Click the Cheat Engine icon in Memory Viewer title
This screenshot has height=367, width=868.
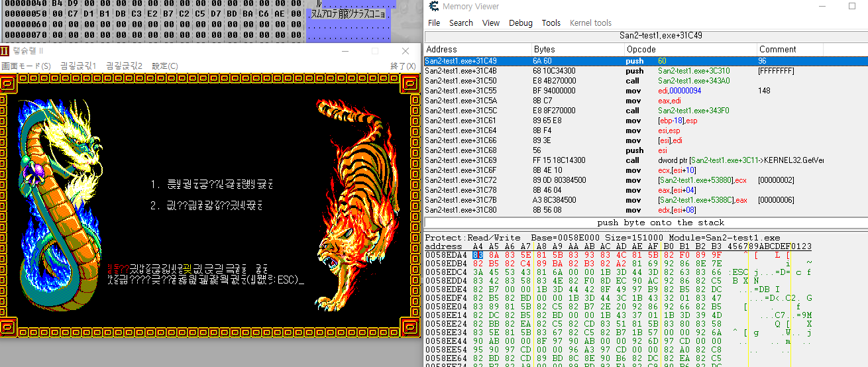[433, 6]
